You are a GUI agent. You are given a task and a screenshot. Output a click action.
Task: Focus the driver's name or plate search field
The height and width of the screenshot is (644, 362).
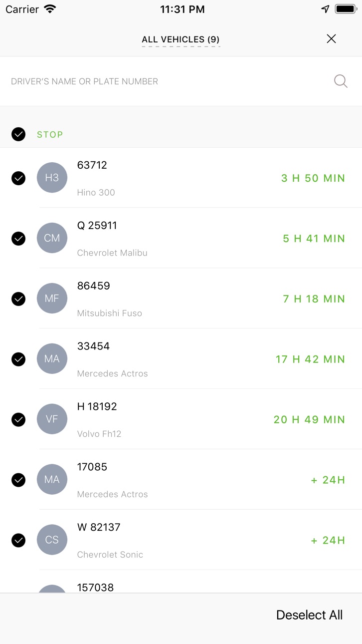170,81
